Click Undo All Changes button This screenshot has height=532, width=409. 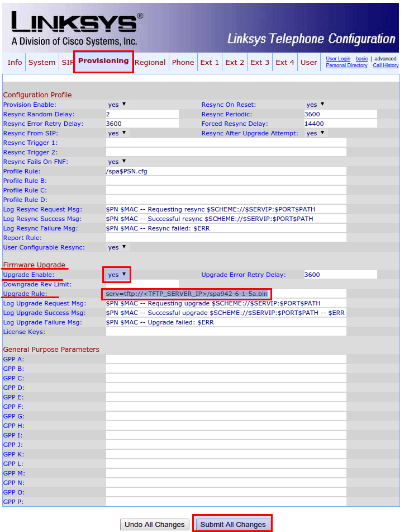[155, 525]
